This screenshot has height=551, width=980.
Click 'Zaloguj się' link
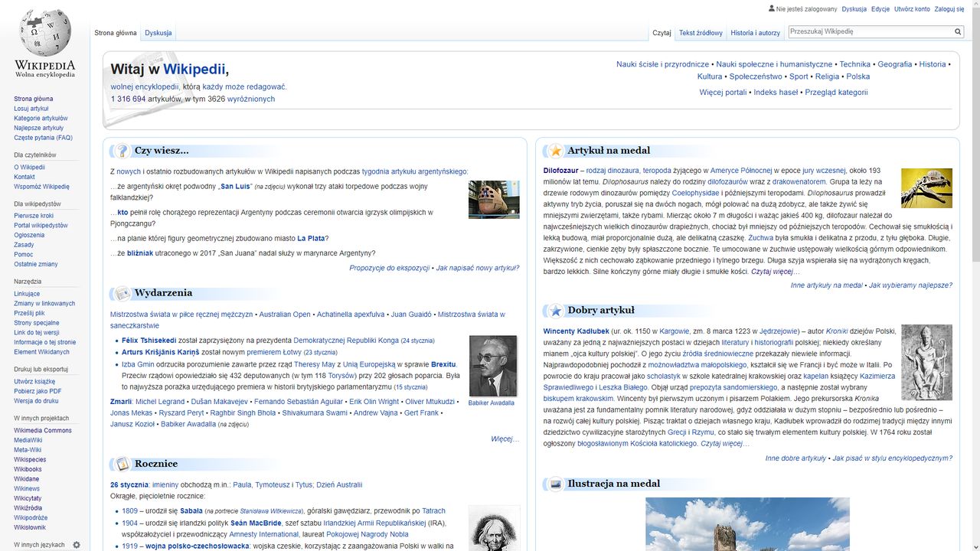point(949,9)
